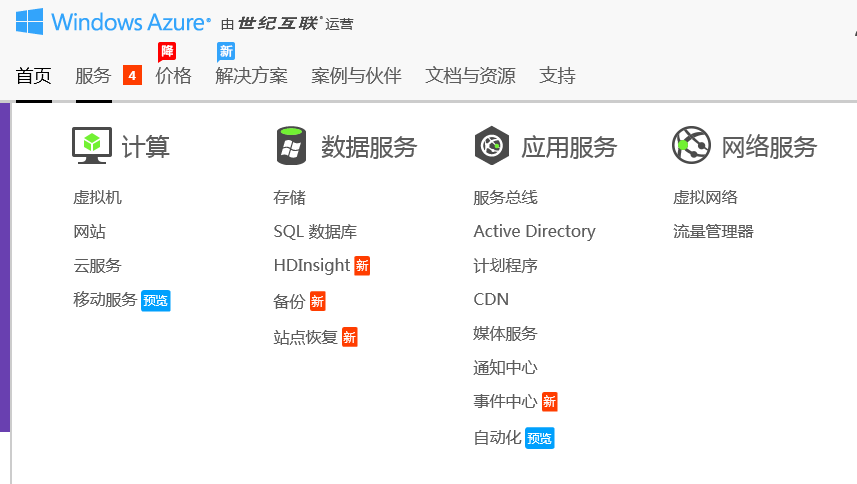
Task: Click the 自动化 preview link
Action: pos(497,438)
